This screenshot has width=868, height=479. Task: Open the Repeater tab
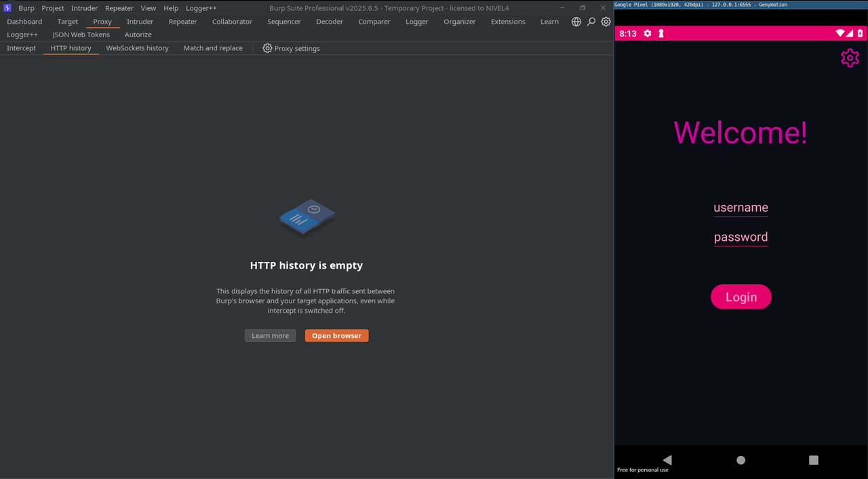(x=183, y=22)
